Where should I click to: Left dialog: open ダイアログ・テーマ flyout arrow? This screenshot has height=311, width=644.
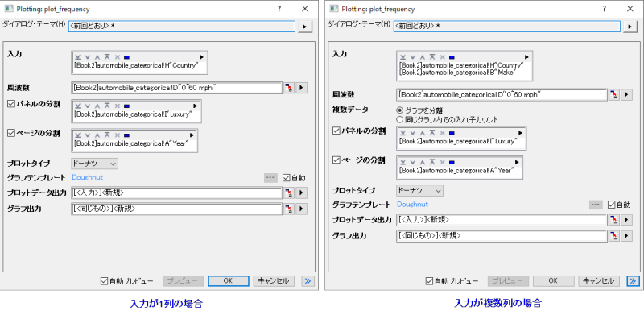tap(305, 27)
